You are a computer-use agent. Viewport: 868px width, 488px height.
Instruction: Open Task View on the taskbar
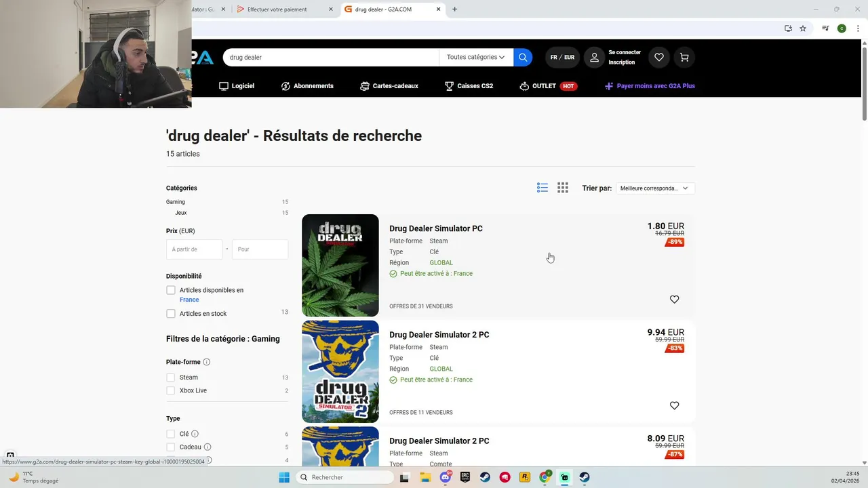click(405, 477)
